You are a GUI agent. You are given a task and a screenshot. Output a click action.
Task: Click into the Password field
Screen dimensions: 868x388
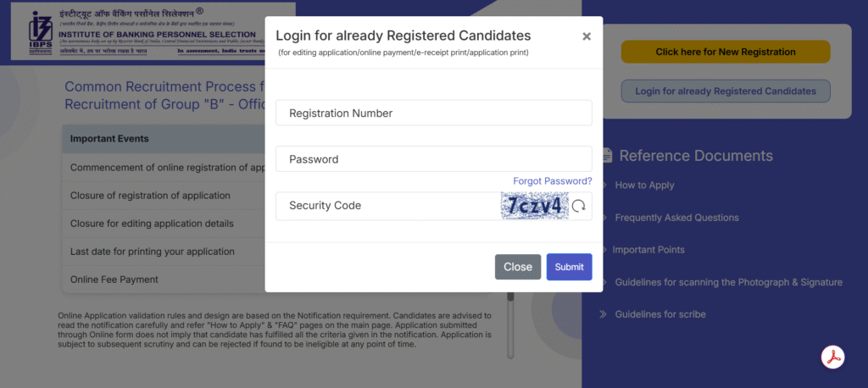[x=433, y=159]
